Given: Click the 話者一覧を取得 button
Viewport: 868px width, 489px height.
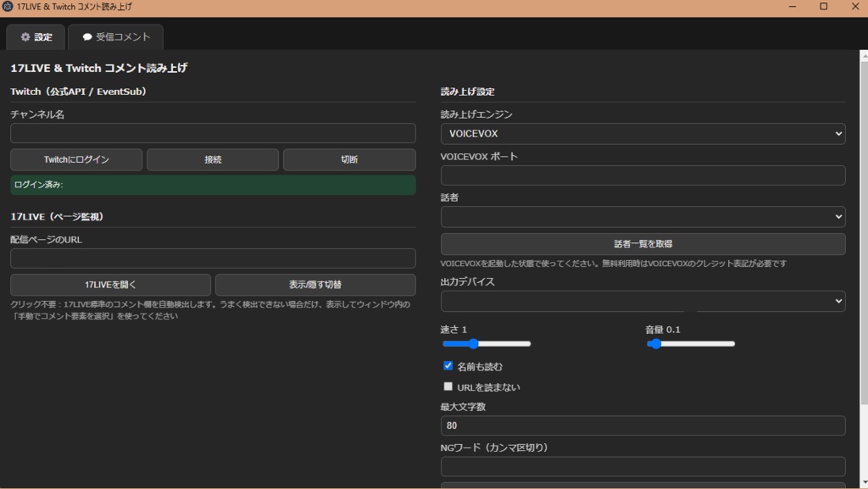Looking at the screenshot, I should 643,244.
